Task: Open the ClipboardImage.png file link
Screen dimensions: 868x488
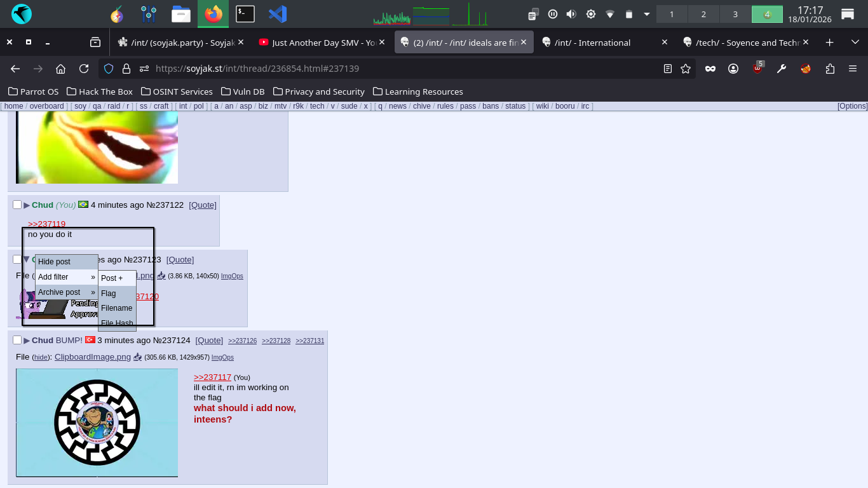Action: tap(93, 357)
